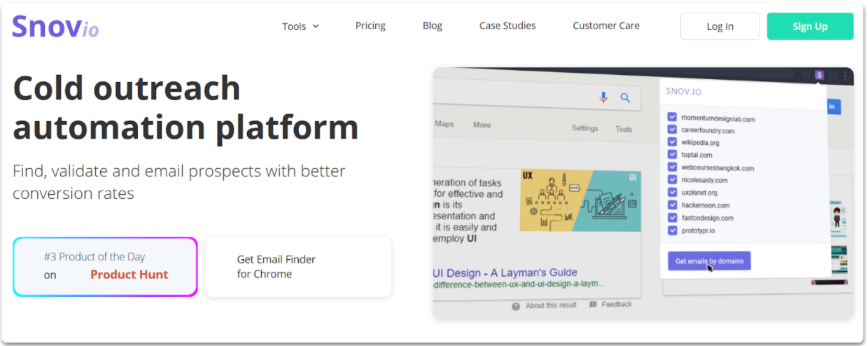
Task: Click the Snov.io extension icon in browser toolbar
Action: point(819,75)
